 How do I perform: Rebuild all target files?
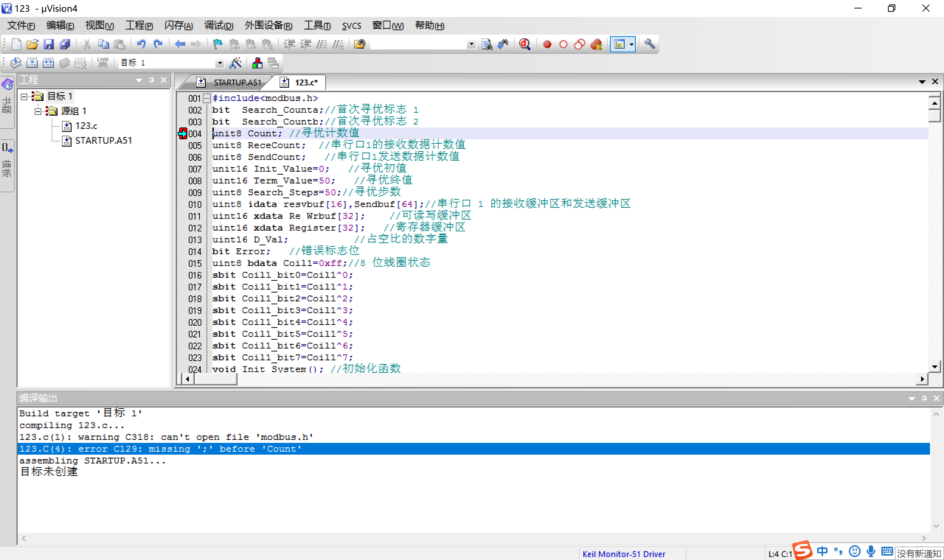coord(48,63)
